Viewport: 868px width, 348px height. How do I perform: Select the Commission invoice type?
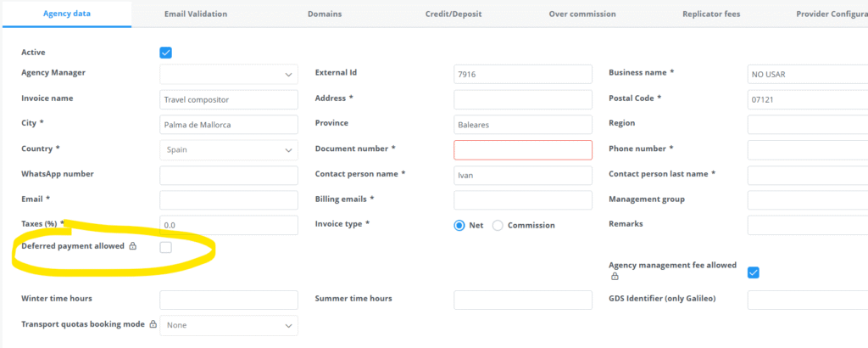pyautogui.click(x=498, y=225)
